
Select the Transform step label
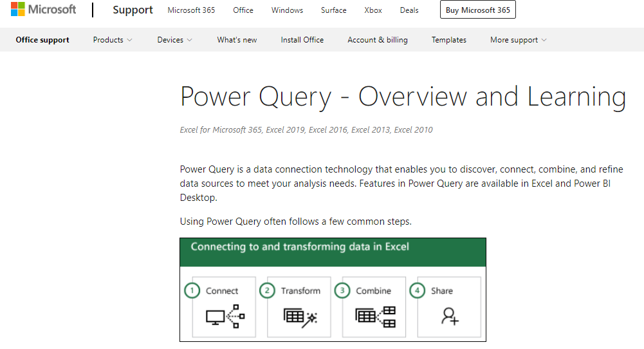click(300, 290)
